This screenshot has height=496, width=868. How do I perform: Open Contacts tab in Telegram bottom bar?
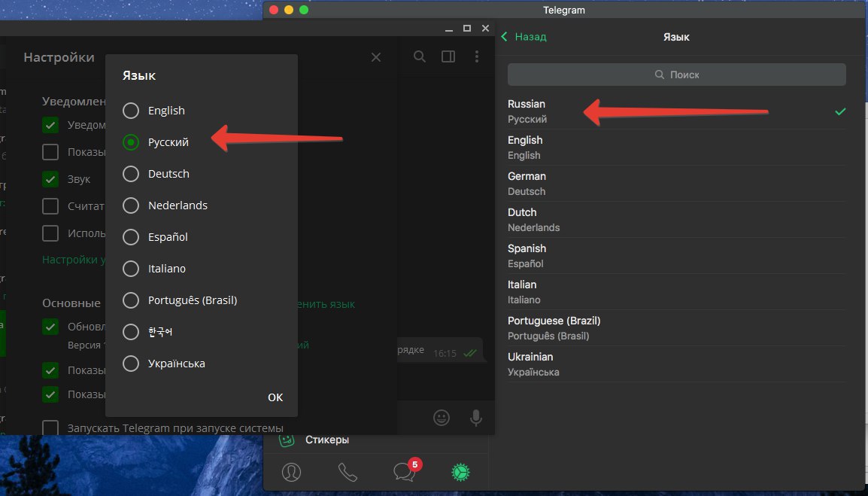[x=291, y=472]
